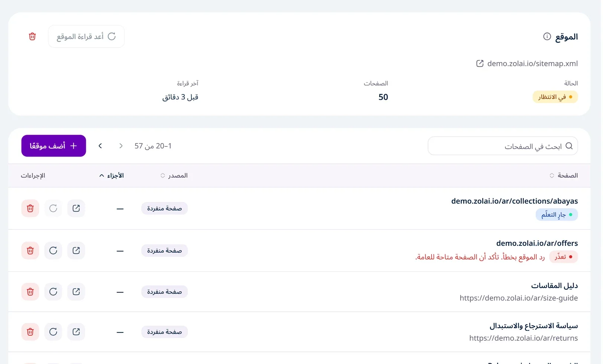Screen dimensions: 603x364
Task: Click the https://demo.zolai.io/ar/returns URL
Action: tap(523, 338)
